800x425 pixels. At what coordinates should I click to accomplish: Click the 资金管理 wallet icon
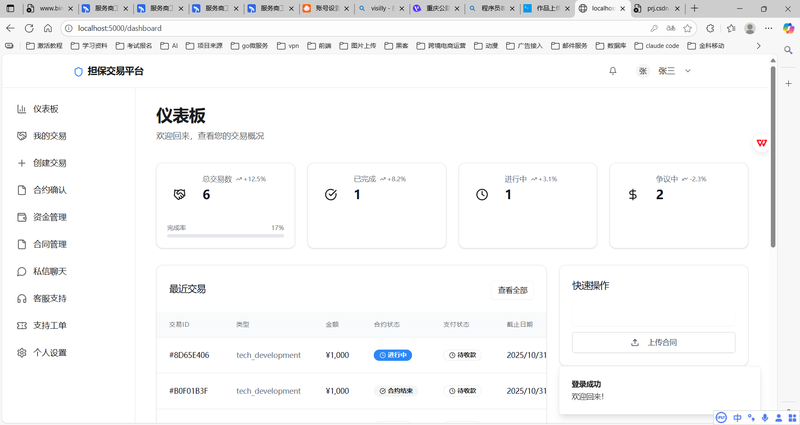(x=22, y=217)
